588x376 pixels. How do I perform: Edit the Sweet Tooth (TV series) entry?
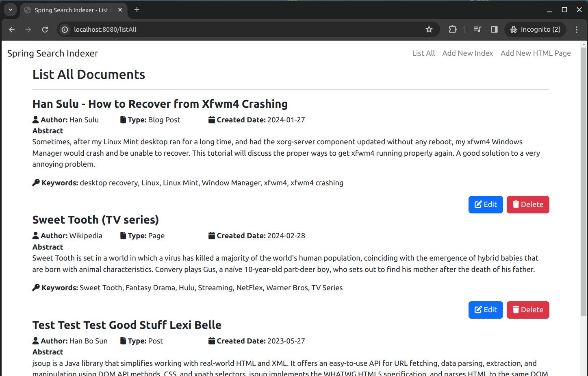pyautogui.click(x=486, y=310)
